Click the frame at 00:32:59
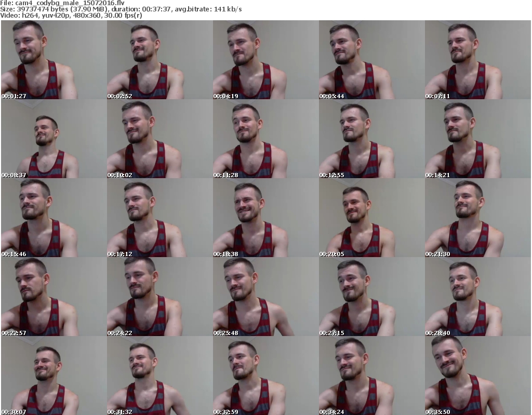The height and width of the screenshot is (415, 532). [x=265, y=376]
